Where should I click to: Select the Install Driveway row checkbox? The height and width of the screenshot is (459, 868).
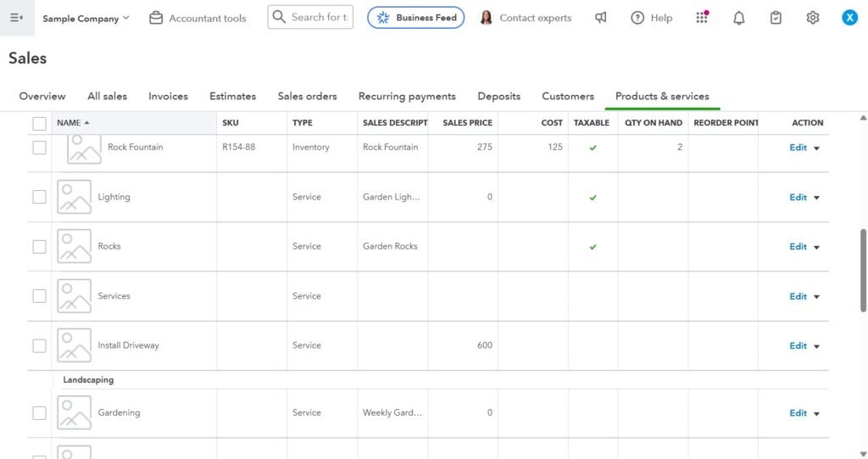point(39,345)
